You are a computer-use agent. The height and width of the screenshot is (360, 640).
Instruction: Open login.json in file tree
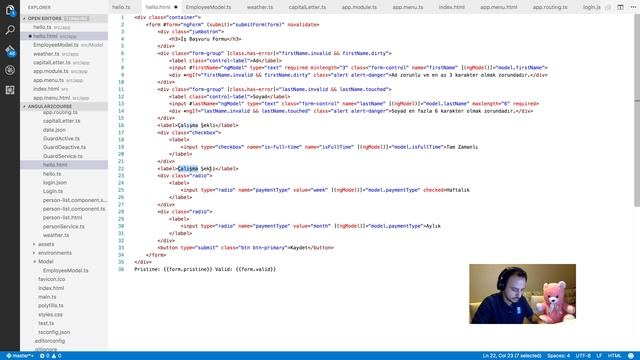55,182
